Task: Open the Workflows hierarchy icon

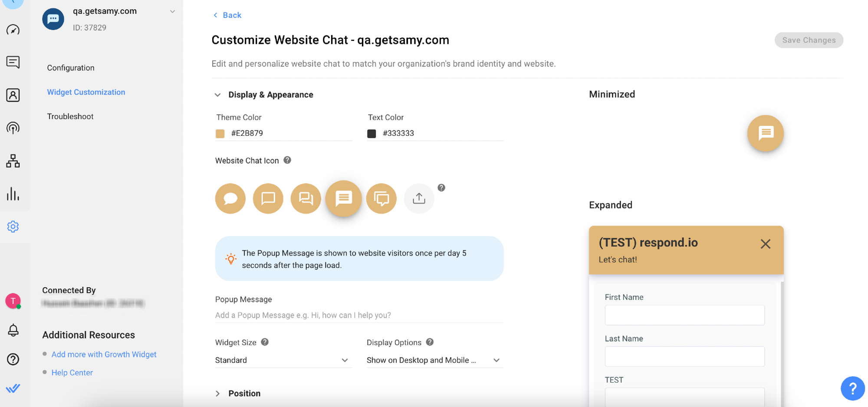Action: (x=13, y=161)
